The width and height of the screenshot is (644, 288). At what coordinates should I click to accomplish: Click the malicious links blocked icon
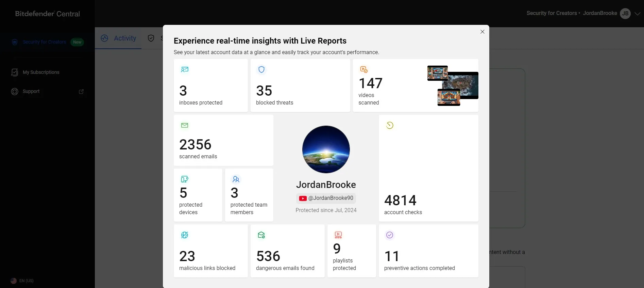[185, 235]
